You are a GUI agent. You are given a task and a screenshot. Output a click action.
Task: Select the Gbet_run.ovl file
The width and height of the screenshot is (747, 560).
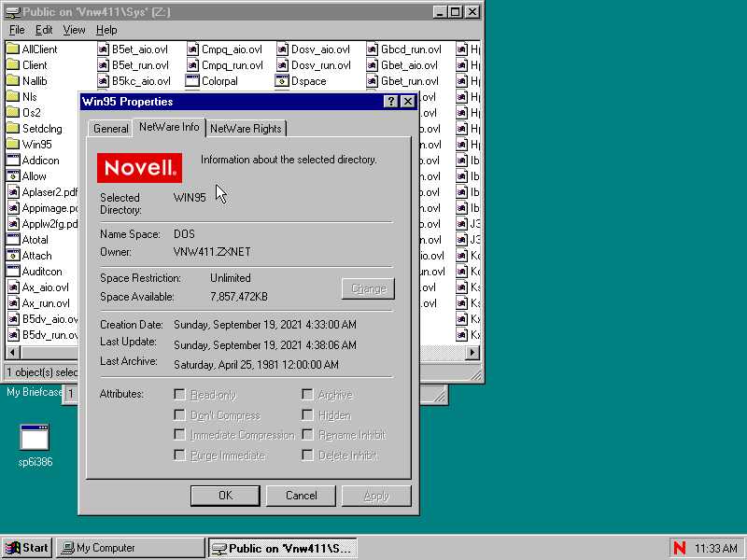click(x=402, y=81)
